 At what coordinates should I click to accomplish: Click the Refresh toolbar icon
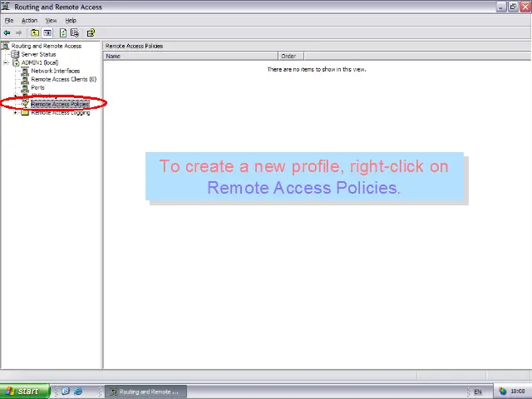pyautogui.click(x=63, y=33)
